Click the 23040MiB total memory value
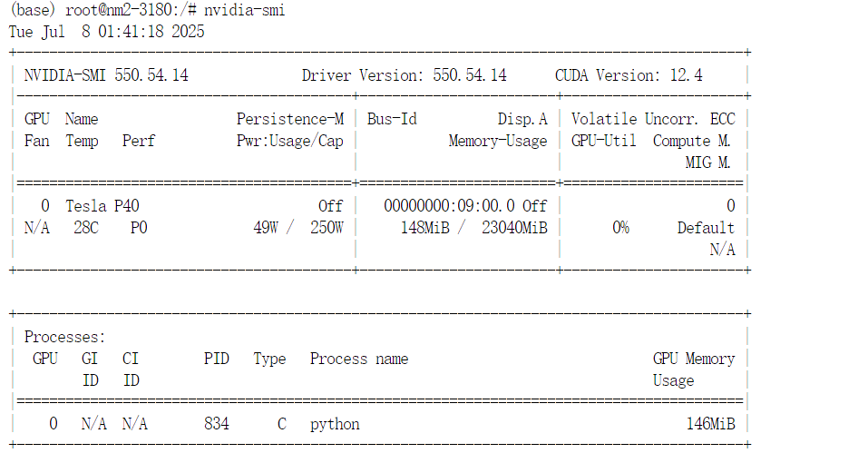The height and width of the screenshot is (453, 868). point(514,228)
